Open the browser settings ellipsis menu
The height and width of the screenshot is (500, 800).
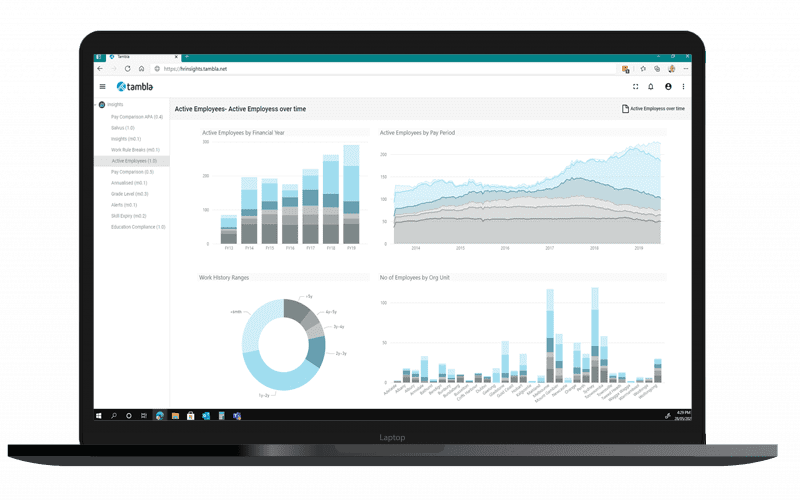(x=686, y=69)
